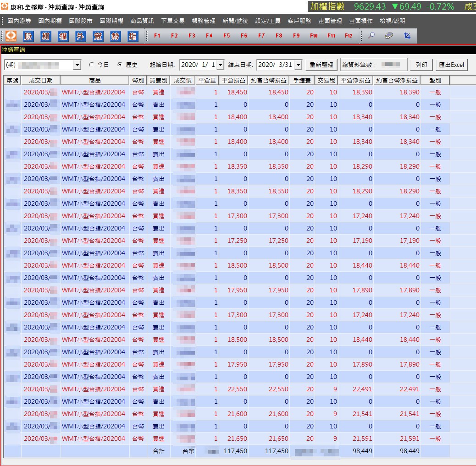Expand the futures account dropdown
This screenshot has height=466, width=476.
(x=77, y=65)
